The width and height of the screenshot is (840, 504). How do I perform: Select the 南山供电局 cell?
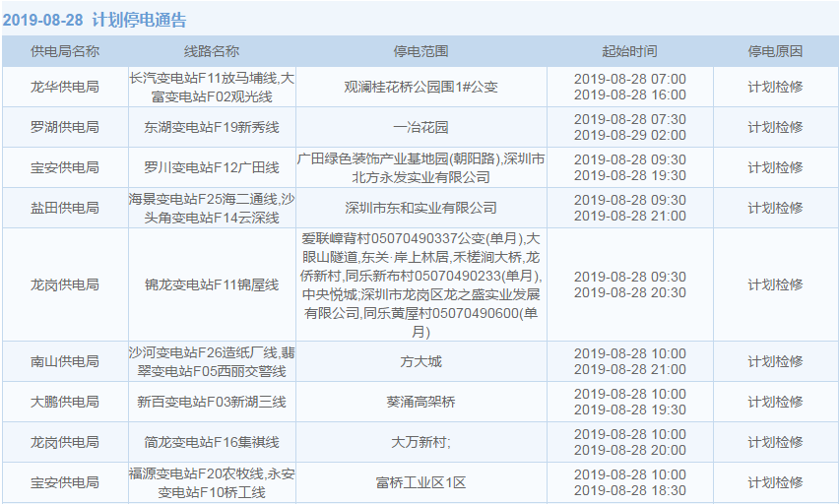tap(65, 361)
